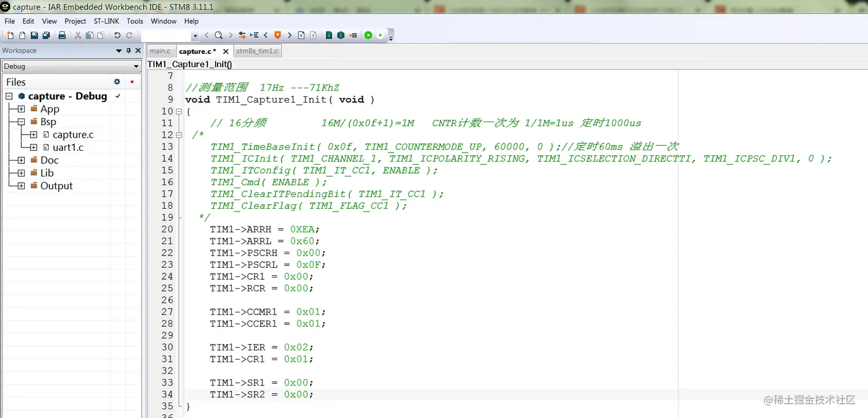Open the quick search box dropdown arrow

tap(195, 36)
